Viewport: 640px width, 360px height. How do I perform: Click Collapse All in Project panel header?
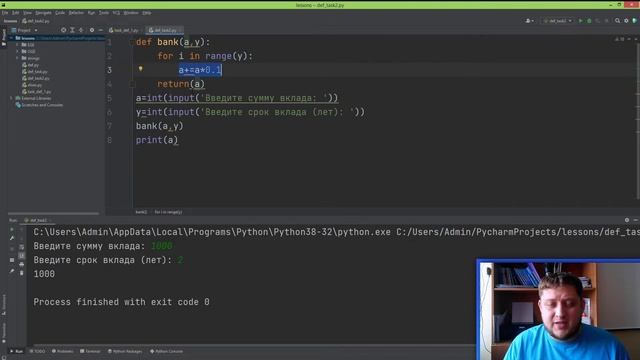tap(81, 30)
